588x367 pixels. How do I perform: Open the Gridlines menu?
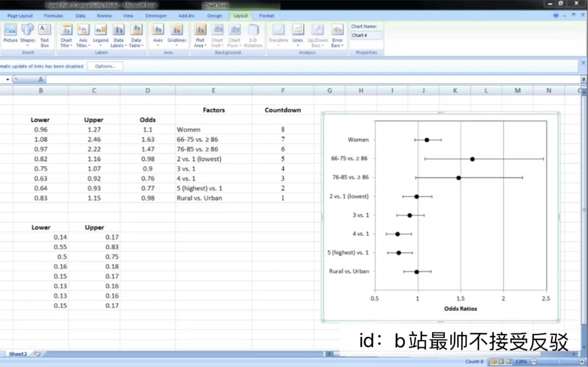tap(177, 34)
